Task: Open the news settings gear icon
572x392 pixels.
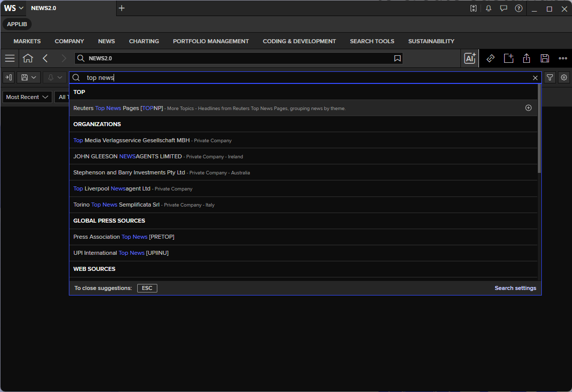Action: click(564, 77)
